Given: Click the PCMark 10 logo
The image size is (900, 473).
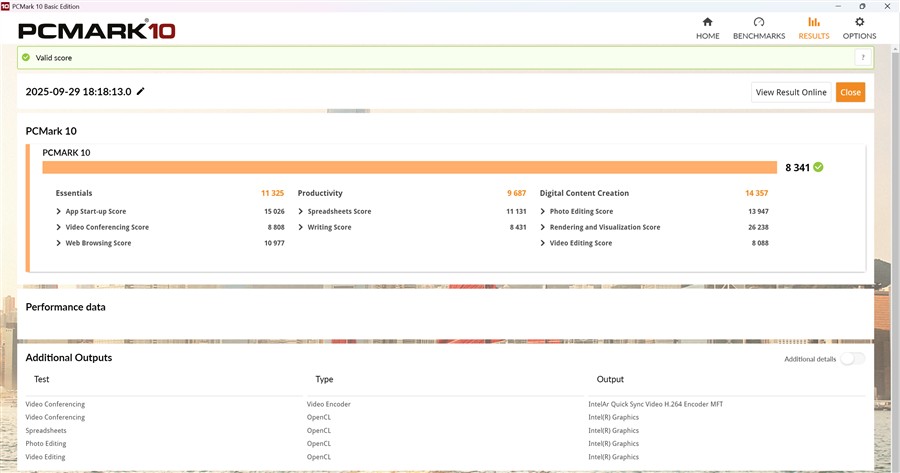Looking at the screenshot, I should (x=97, y=30).
